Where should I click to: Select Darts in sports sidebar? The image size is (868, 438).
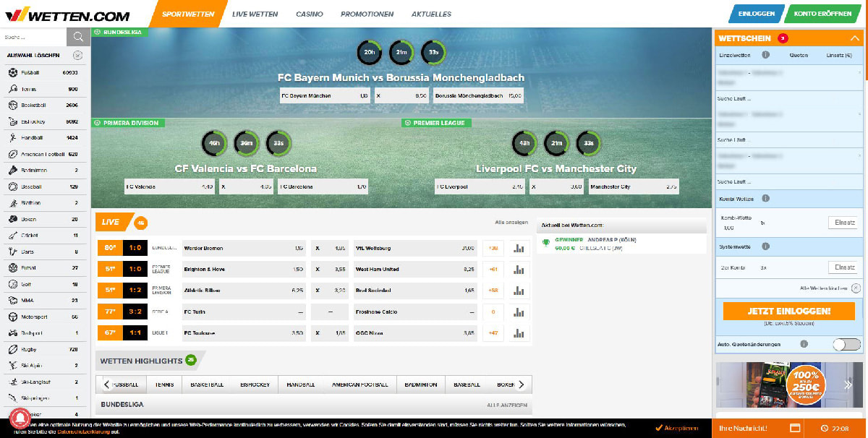coord(43,252)
